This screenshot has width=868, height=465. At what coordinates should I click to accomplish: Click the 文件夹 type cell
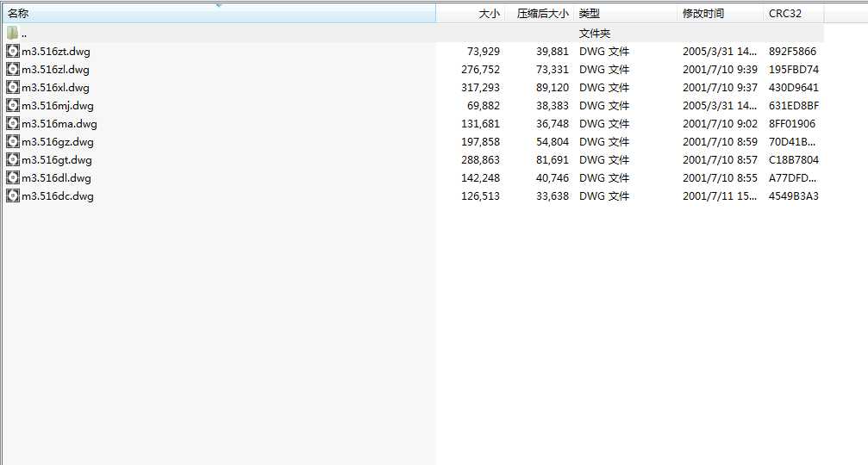click(595, 34)
